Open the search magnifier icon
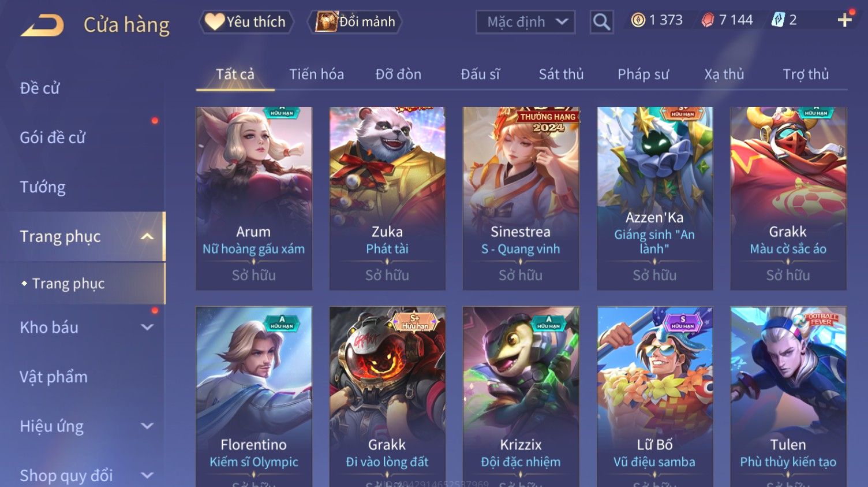Viewport: 868px width, 487px height. click(601, 22)
